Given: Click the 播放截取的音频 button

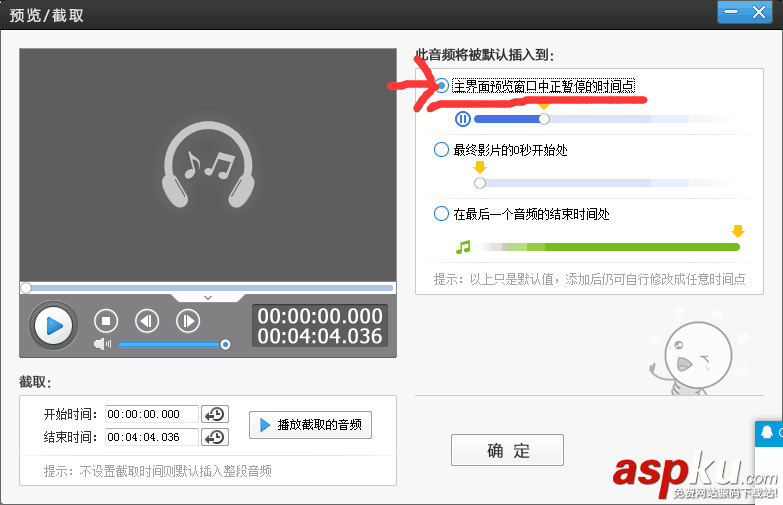Looking at the screenshot, I should click(x=311, y=425).
